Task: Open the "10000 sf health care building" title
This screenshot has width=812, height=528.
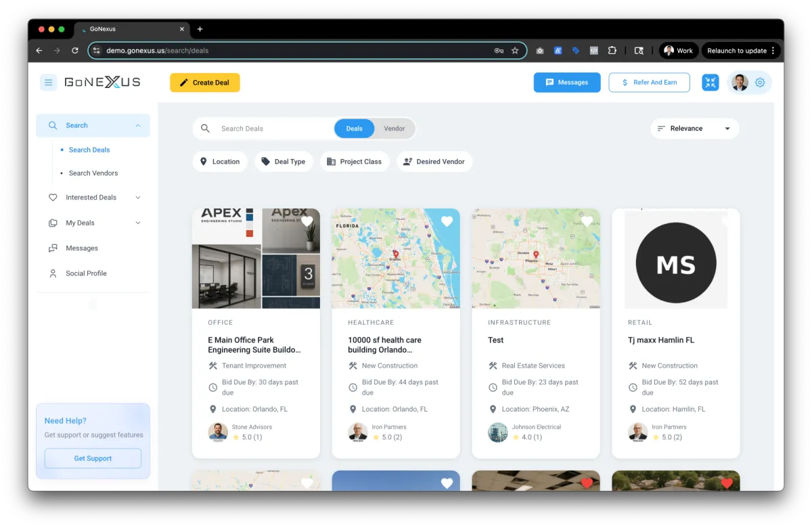Action: (x=385, y=345)
